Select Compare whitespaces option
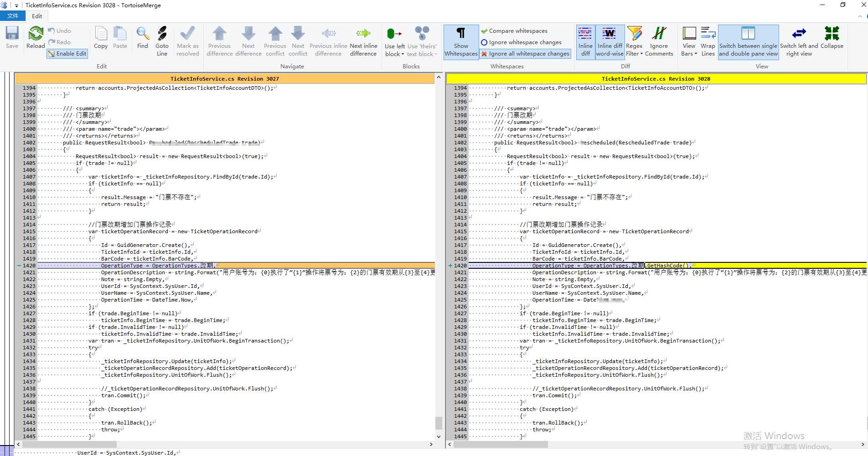The image size is (868, 456). point(514,31)
